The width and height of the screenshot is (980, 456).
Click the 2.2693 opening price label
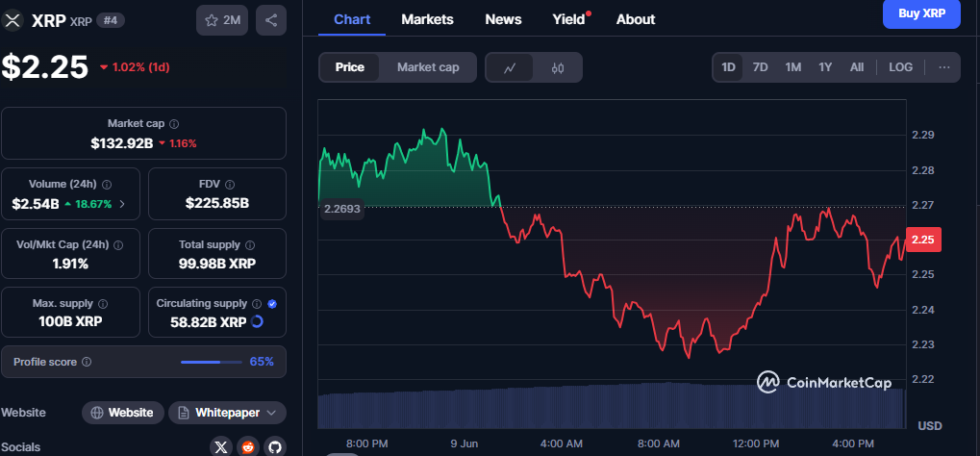pyautogui.click(x=341, y=209)
